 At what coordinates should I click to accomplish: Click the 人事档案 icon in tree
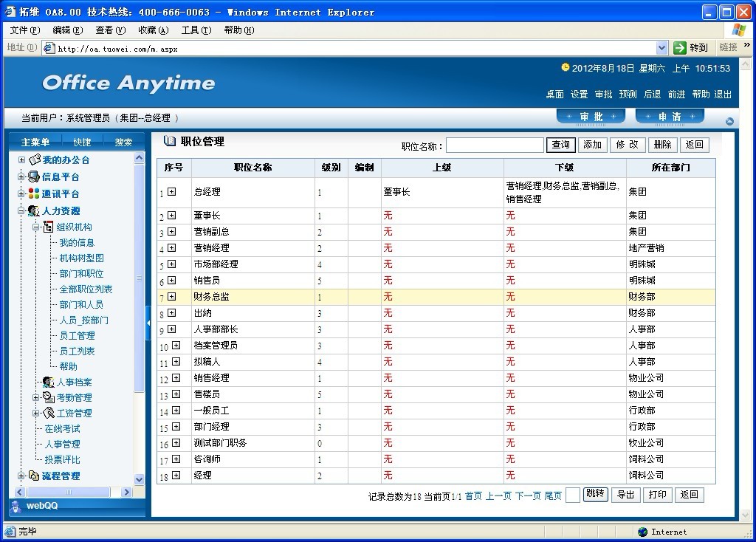point(49,382)
